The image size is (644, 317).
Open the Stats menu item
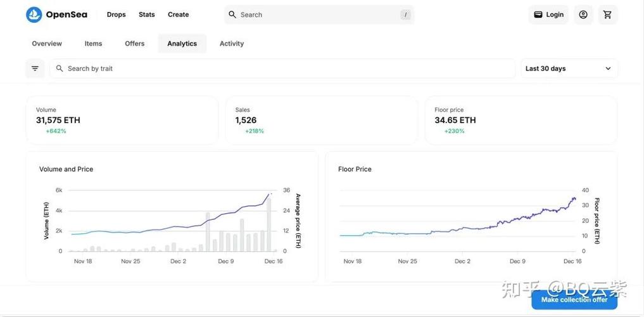147,15
